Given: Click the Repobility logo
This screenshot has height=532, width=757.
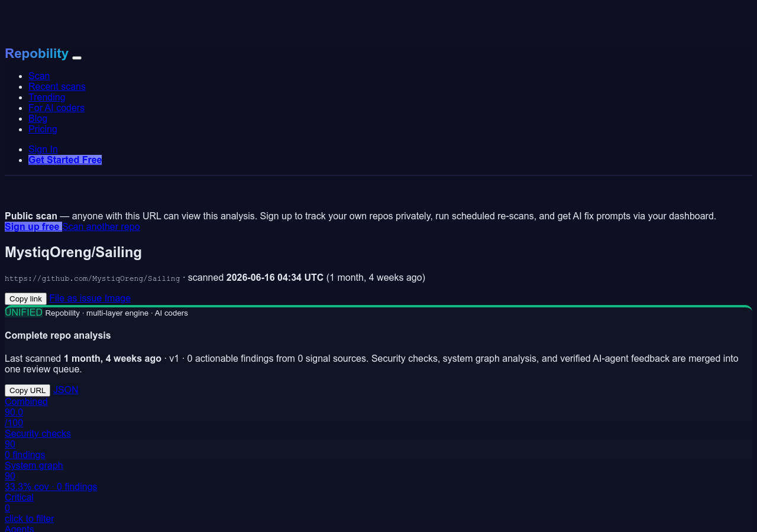Looking at the screenshot, I should point(37,53).
